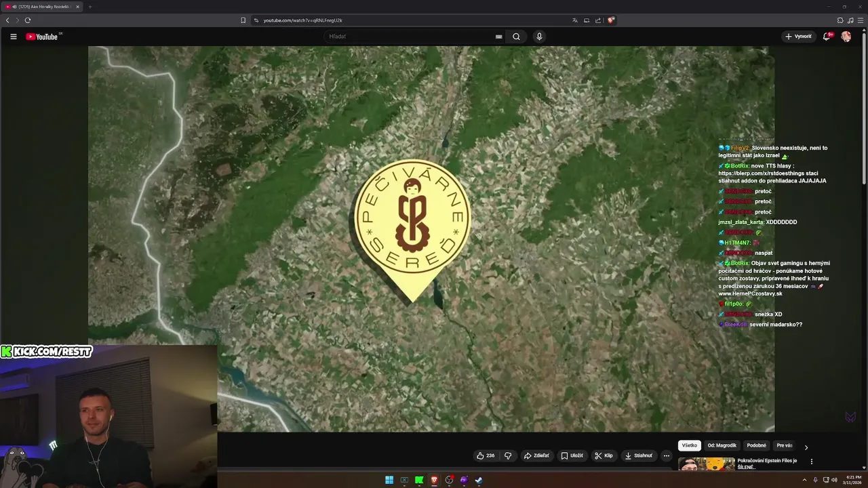Share page icon in address bar
868x488 pixels.
coord(598,20)
